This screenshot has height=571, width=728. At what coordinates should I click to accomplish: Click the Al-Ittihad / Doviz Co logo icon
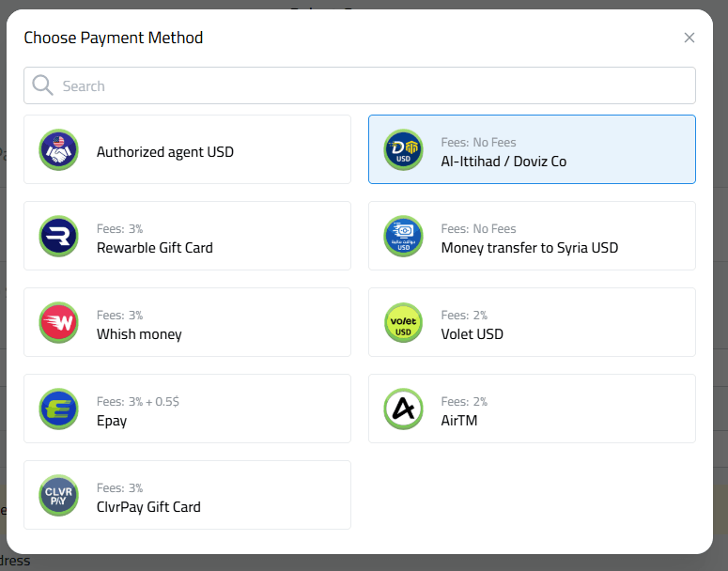click(403, 149)
